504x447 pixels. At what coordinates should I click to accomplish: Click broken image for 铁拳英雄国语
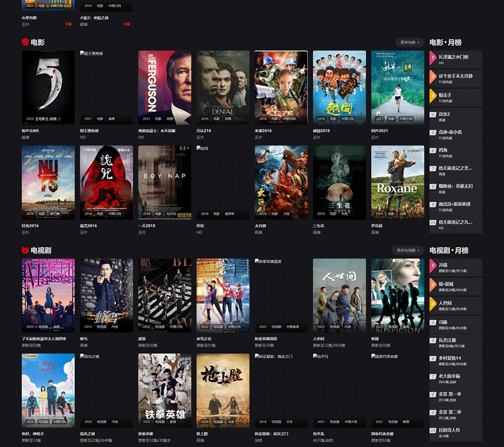click(281, 295)
